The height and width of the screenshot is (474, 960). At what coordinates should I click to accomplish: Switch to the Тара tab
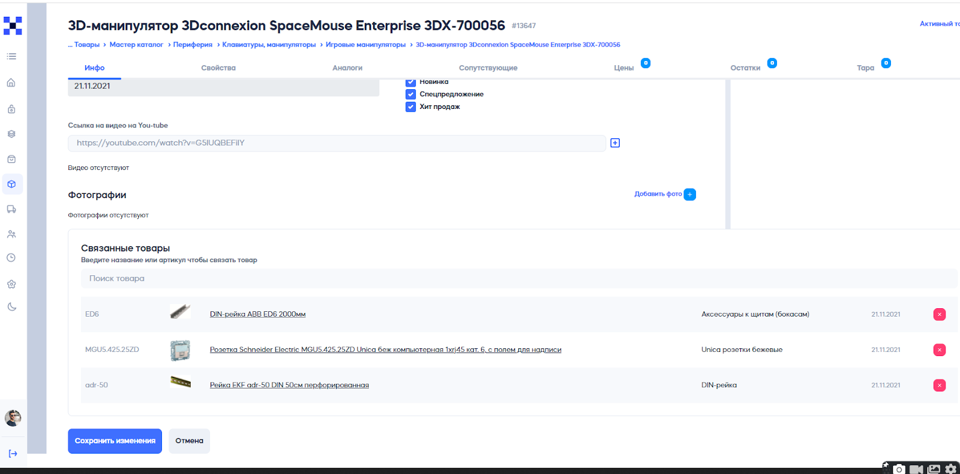(x=865, y=68)
